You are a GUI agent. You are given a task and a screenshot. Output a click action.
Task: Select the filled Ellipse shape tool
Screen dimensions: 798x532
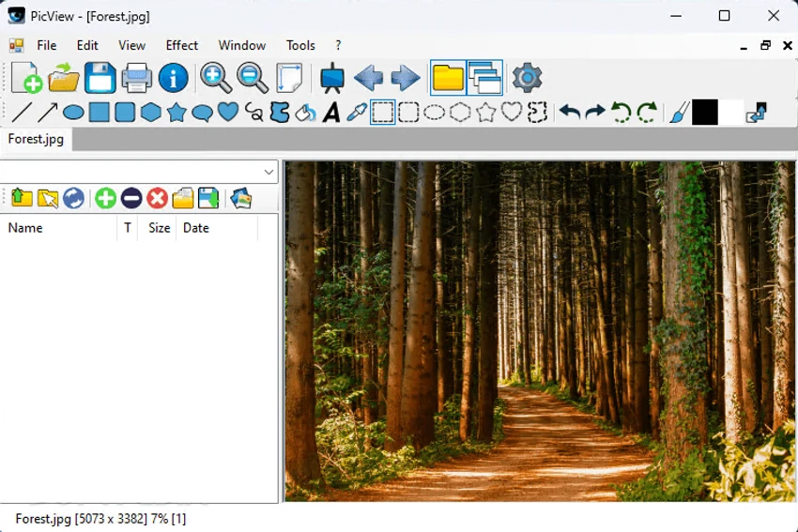tap(73, 113)
